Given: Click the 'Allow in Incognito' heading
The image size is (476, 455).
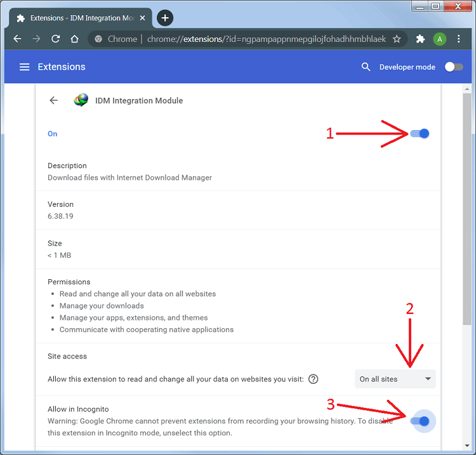Looking at the screenshot, I should [x=78, y=409].
